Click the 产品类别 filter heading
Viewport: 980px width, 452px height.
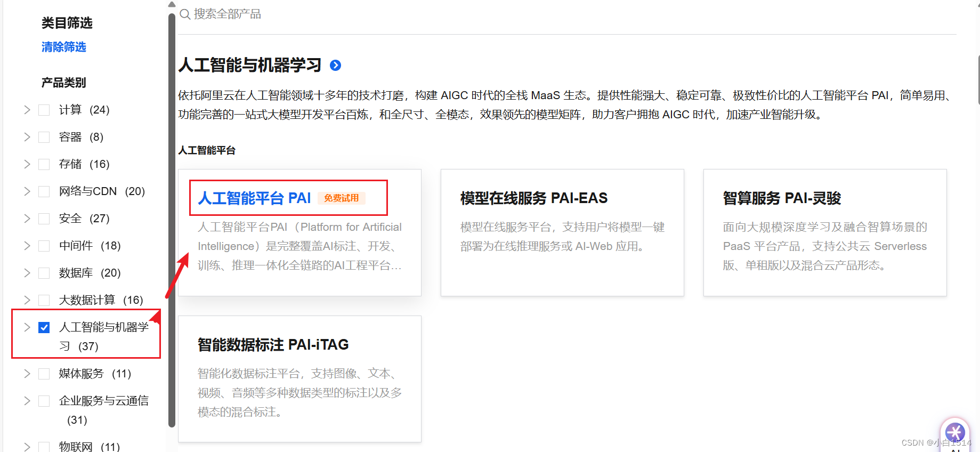[x=64, y=83]
